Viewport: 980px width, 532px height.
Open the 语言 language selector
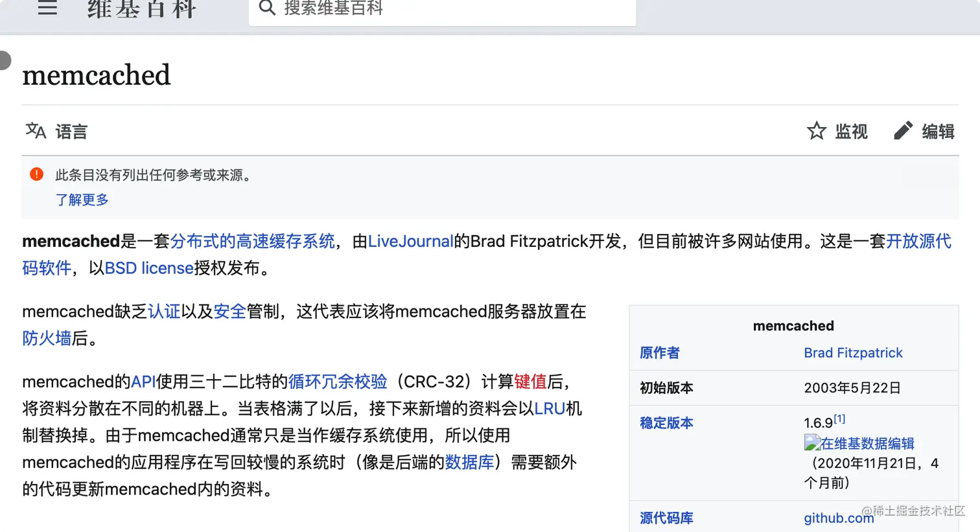point(71,132)
